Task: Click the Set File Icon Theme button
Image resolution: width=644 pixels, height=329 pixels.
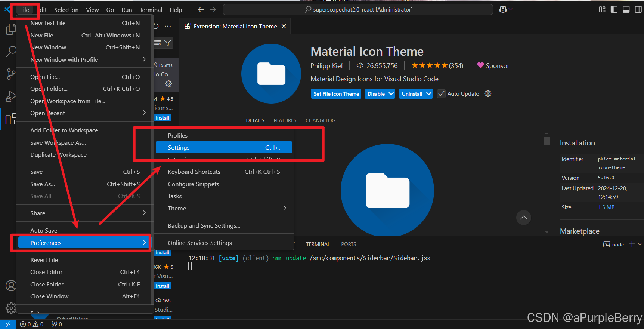Action: [x=336, y=94]
